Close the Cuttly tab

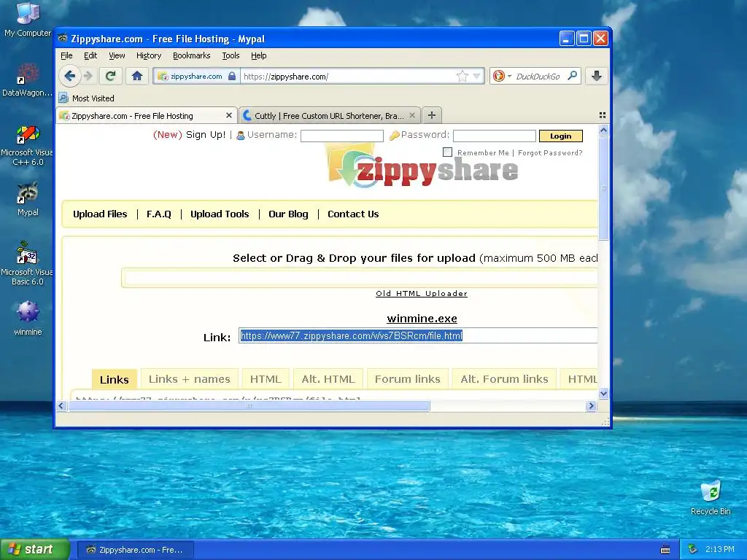pos(412,116)
